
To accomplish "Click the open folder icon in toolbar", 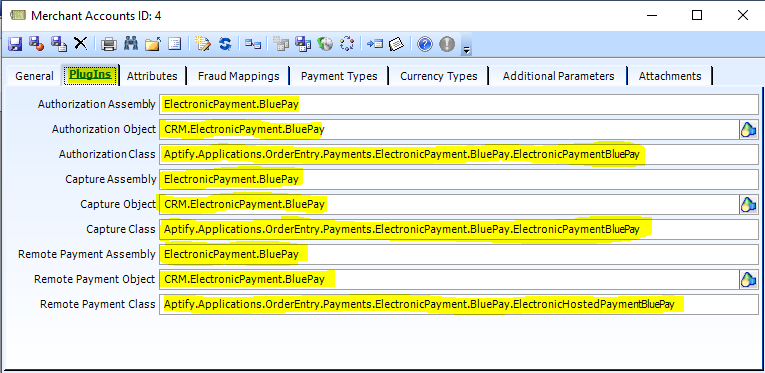I will [153, 44].
